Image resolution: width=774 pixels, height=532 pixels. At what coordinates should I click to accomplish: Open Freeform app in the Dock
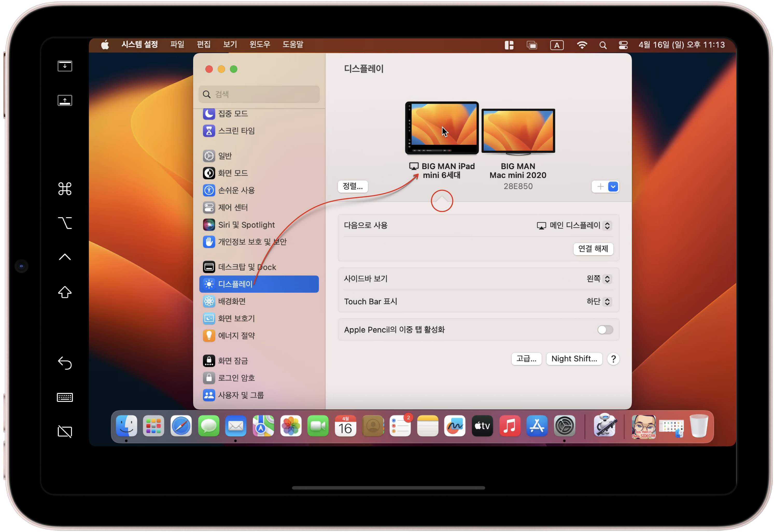pos(454,426)
